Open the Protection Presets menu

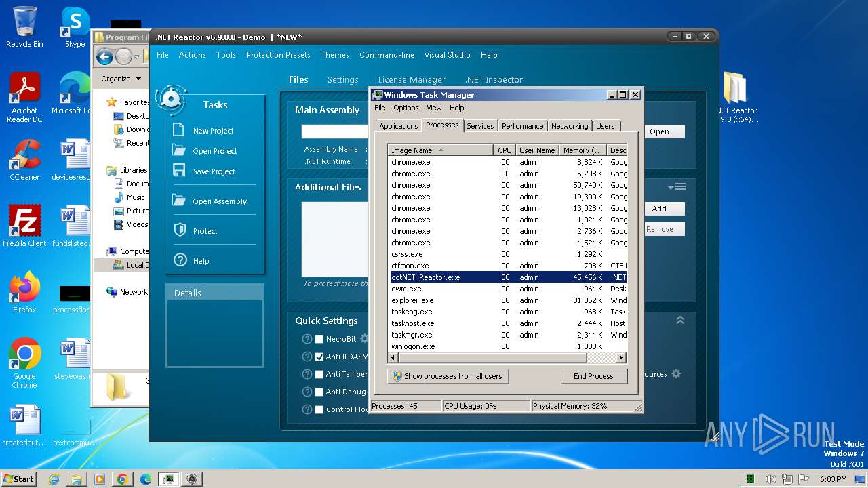[x=278, y=55]
